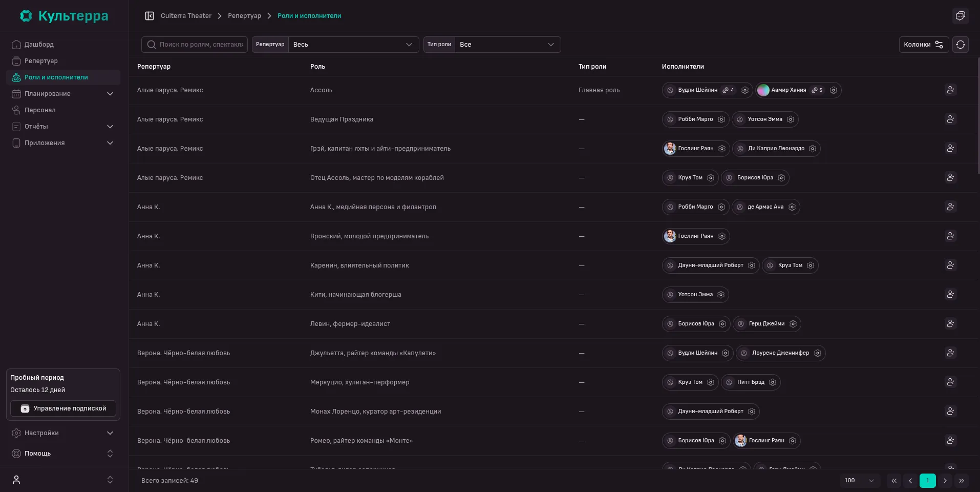Focus the search by roles field
The image size is (980, 492).
[x=195, y=45]
